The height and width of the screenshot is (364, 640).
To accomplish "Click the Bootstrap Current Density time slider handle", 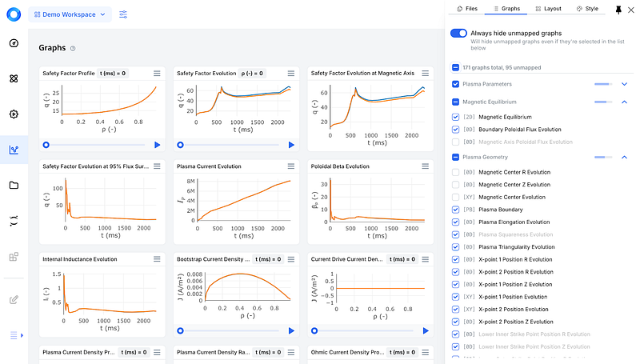I will (x=181, y=331).
